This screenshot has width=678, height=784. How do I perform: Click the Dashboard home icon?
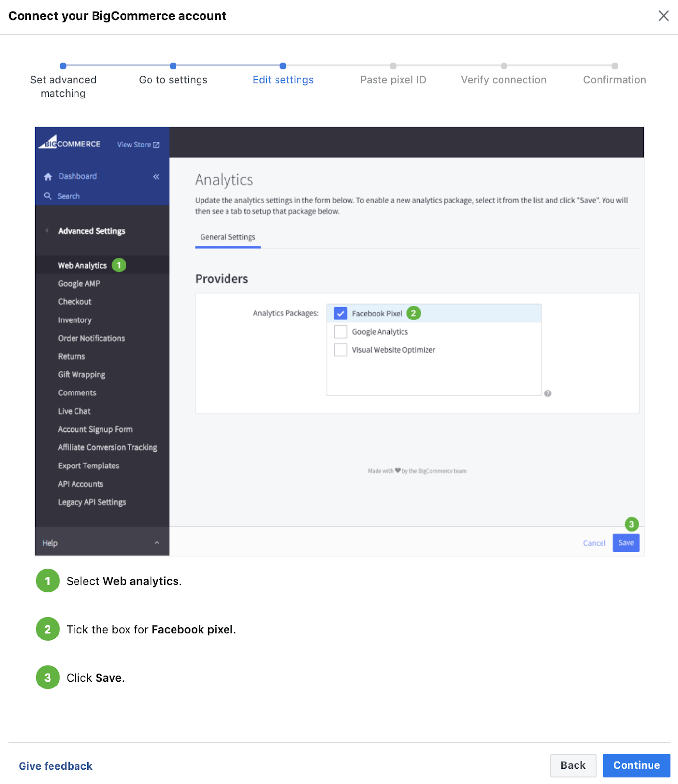[48, 177]
